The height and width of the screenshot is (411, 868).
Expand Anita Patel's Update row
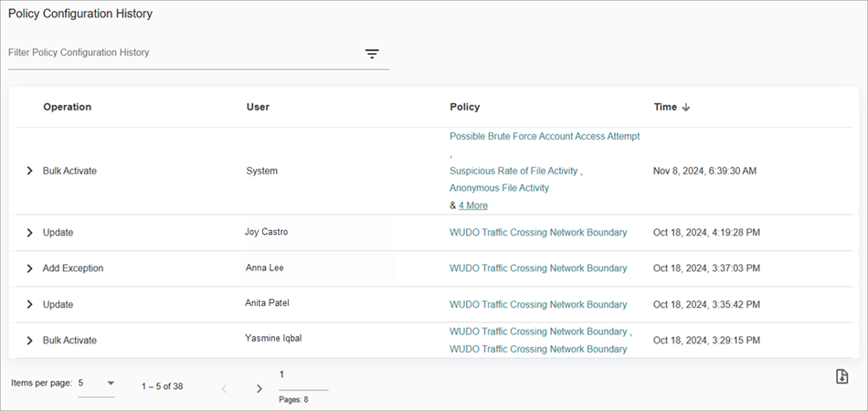29,304
